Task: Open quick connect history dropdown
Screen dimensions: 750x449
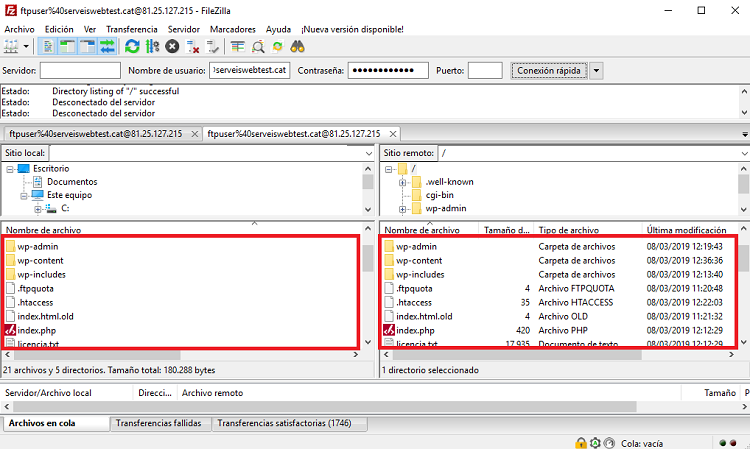Action: 596,70
